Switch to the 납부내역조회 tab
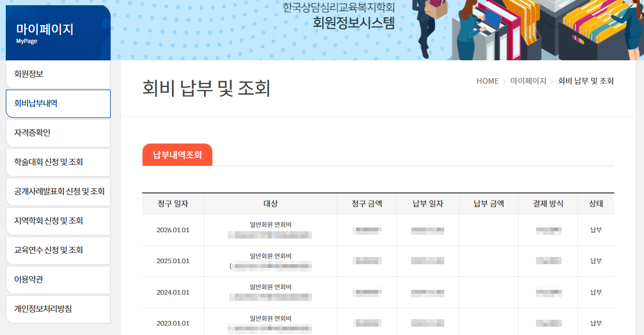Screen dimensions: 644x335 coord(177,155)
